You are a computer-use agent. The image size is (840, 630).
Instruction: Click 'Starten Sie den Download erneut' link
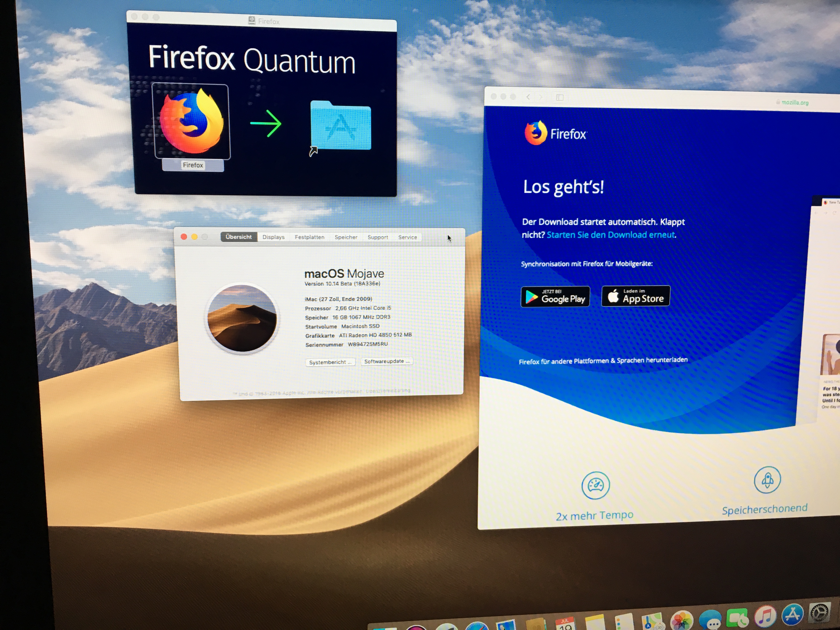pos(611,235)
